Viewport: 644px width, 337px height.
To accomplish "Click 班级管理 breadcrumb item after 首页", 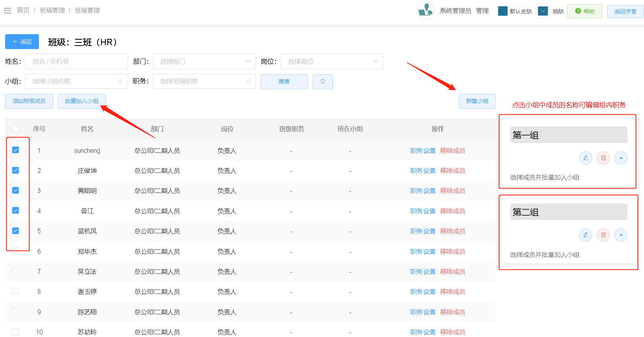I will click(x=52, y=11).
